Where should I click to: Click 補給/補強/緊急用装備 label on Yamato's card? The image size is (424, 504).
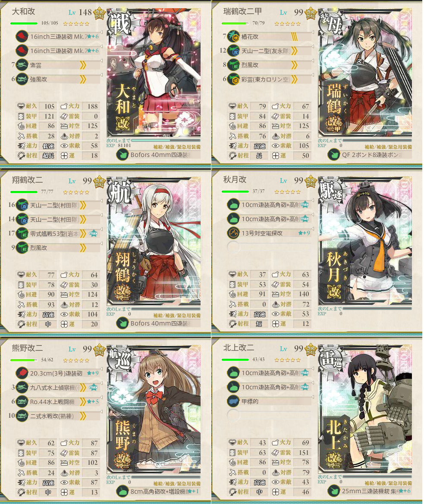point(177,147)
